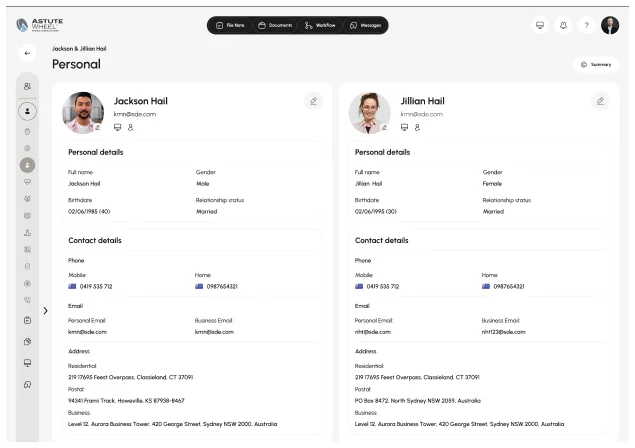Go to the Workflow tab
The image size is (635, 448).
click(320, 25)
